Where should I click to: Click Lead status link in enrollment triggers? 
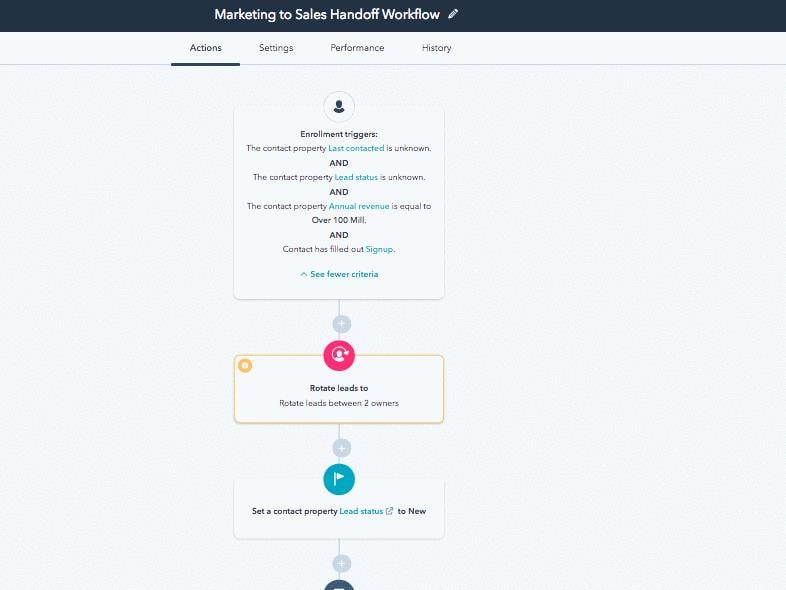[x=358, y=177]
